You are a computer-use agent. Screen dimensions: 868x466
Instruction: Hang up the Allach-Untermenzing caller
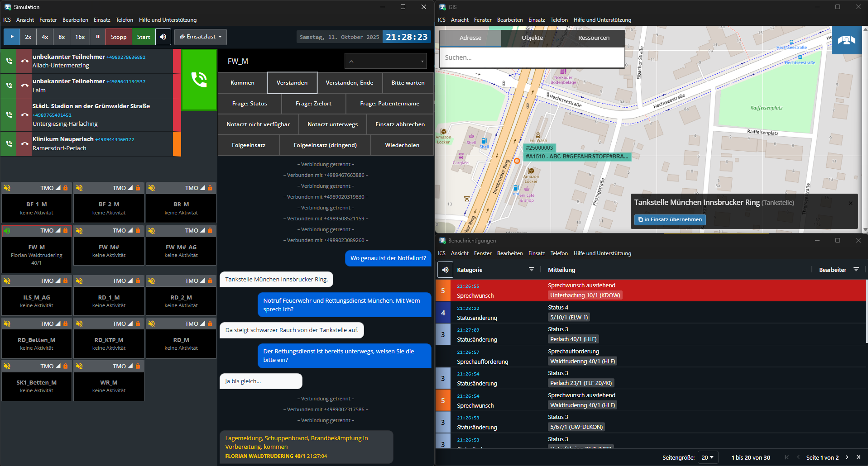(24, 61)
